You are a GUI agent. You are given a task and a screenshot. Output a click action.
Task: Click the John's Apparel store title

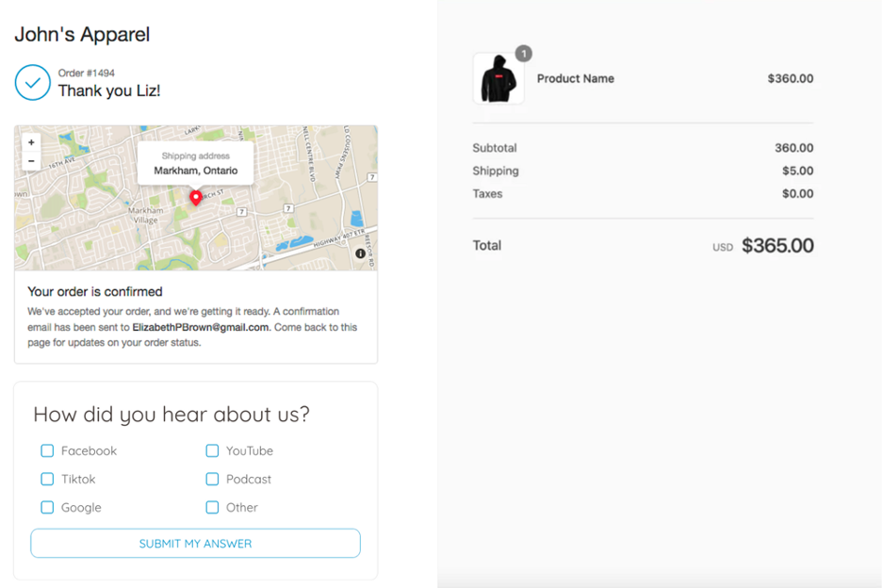click(x=82, y=35)
